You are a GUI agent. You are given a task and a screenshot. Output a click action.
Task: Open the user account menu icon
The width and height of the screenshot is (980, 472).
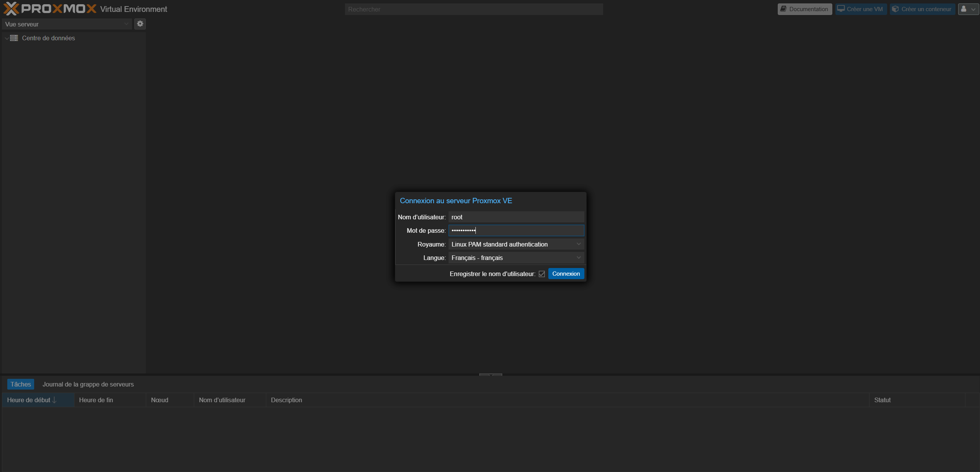point(968,9)
